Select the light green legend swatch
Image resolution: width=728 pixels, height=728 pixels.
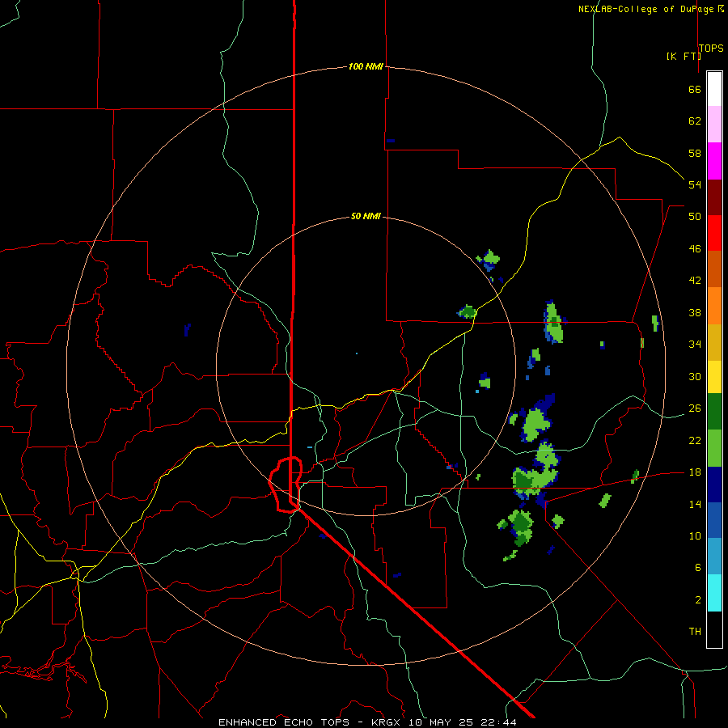714,448
